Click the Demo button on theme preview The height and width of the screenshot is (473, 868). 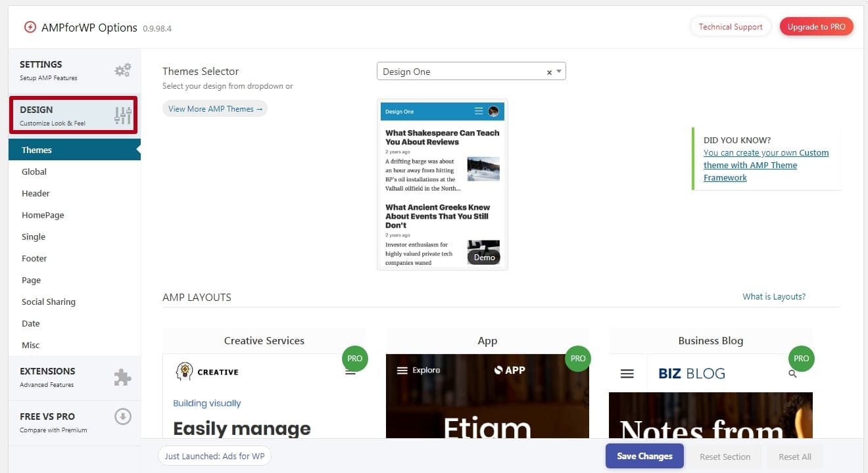point(484,258)
